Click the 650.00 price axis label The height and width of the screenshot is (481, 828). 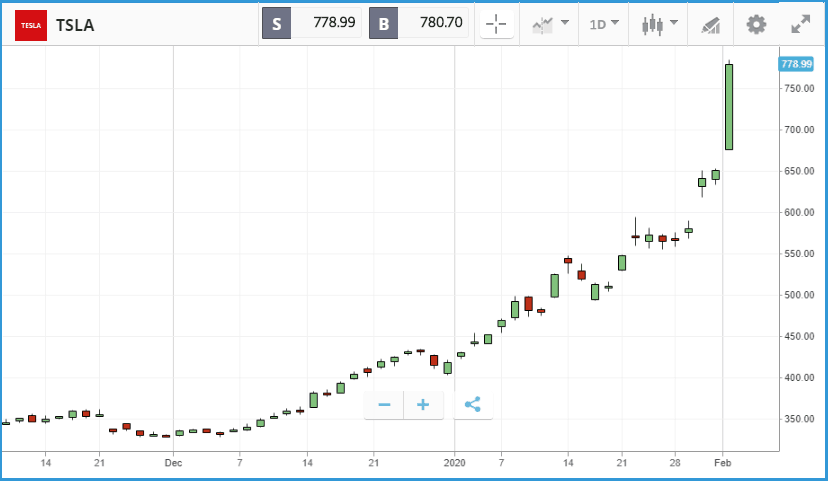point(799,171)
